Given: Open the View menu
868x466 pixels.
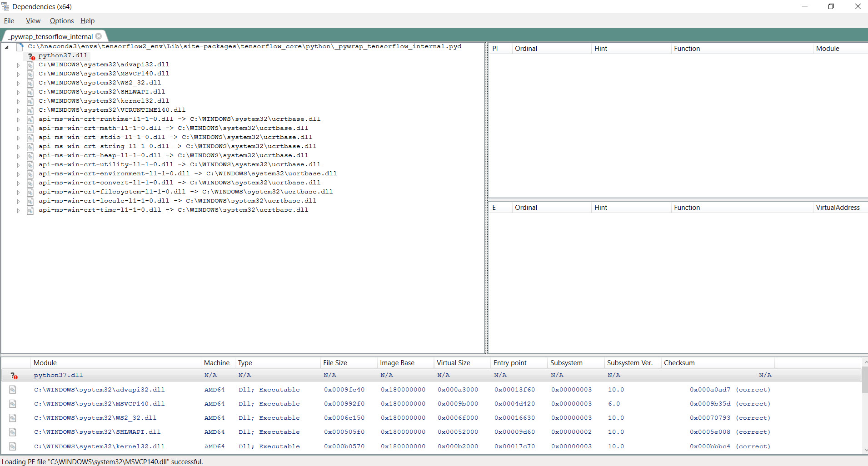Looking at the screenshot, I should click(32, 21).
